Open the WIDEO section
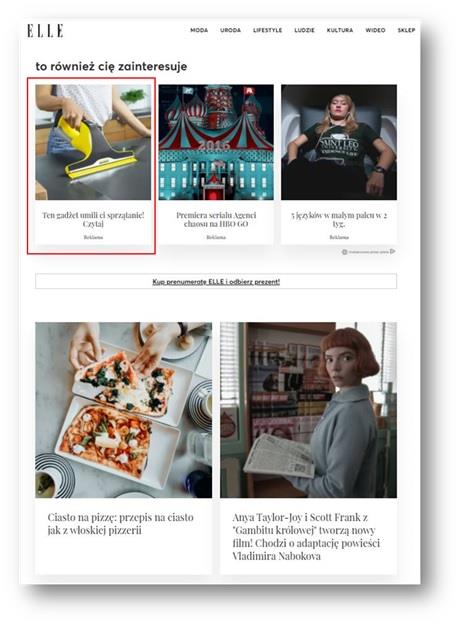 click(375, 30)
